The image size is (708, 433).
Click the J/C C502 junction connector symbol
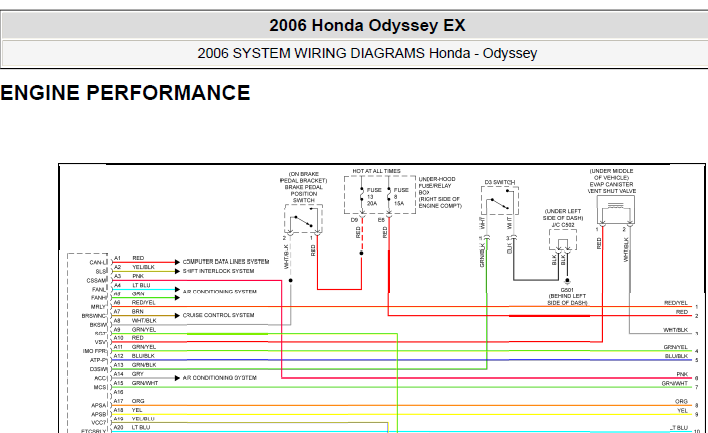(563, 240)
